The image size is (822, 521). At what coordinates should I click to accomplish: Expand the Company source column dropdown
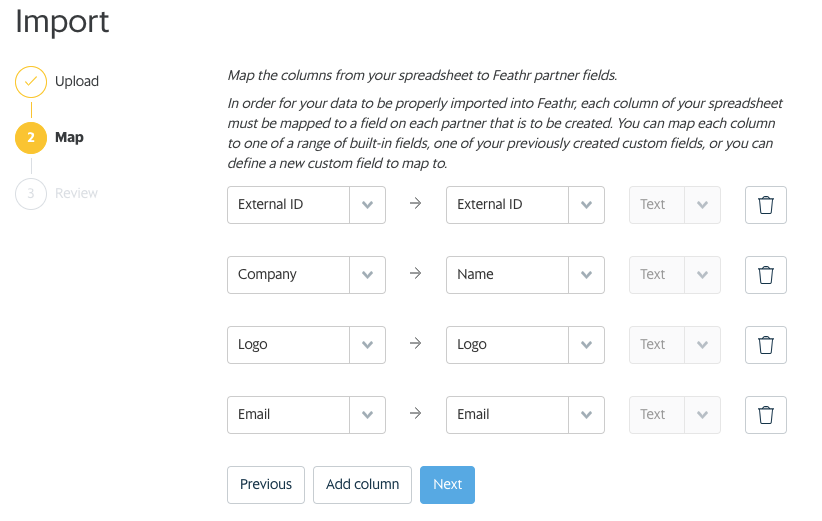[367, 274]
